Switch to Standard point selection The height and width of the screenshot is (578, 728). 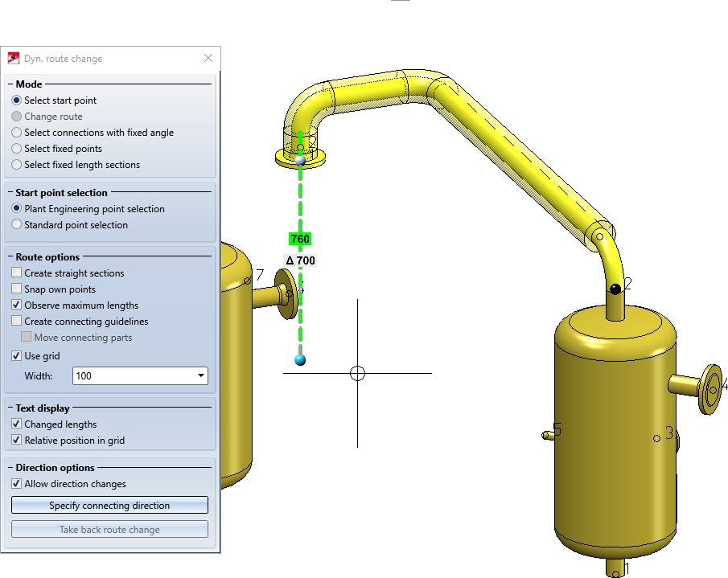point(17,225)
